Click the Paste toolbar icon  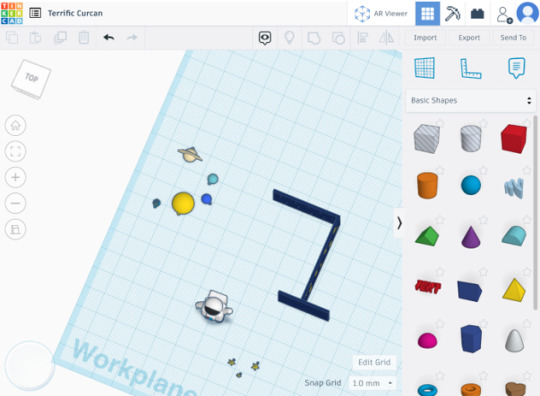pyautogui.click(x=35, y=37)
